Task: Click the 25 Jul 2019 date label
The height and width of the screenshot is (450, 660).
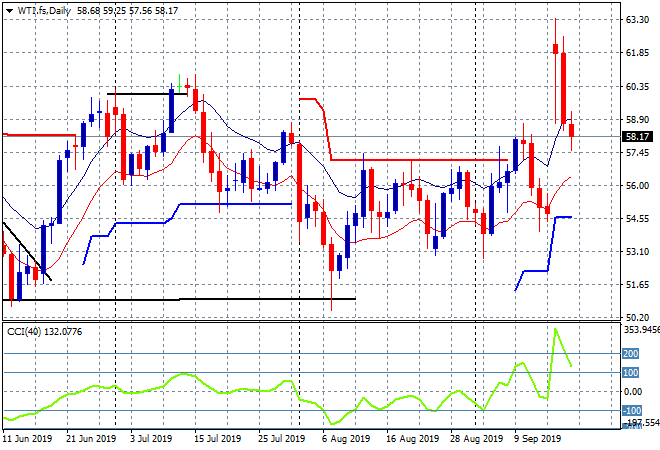Action: pos(281,439)
